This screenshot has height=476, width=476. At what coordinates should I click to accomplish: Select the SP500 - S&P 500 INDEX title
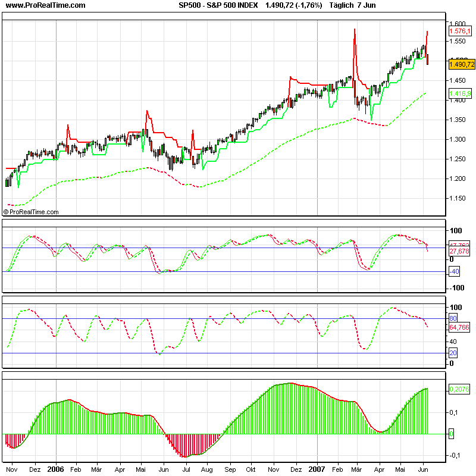click(x=218, y=5)
